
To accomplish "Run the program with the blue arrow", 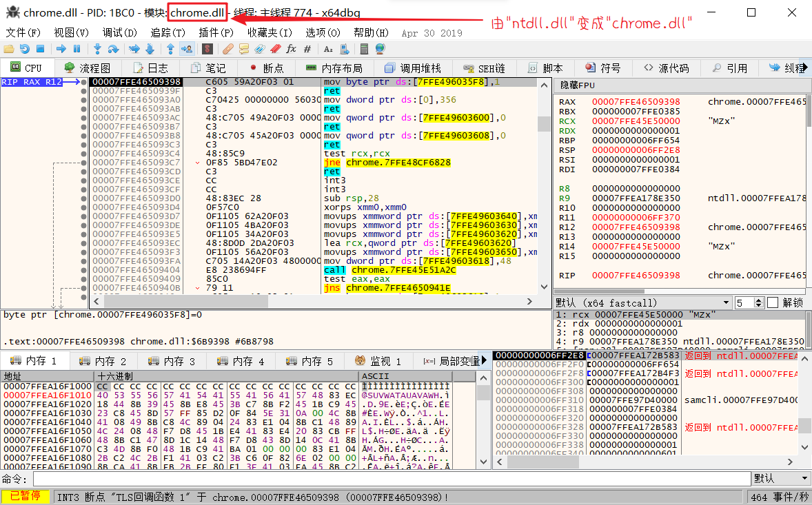I will pyautogui.click(x=61, y=49).
